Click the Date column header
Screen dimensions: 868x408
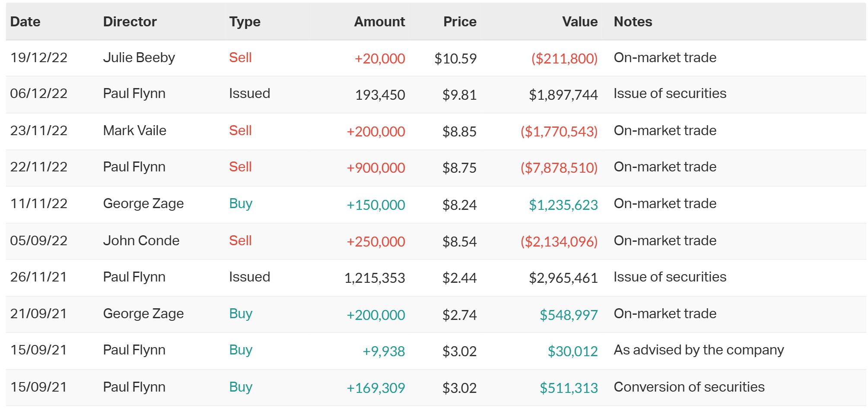click(25, 22)
